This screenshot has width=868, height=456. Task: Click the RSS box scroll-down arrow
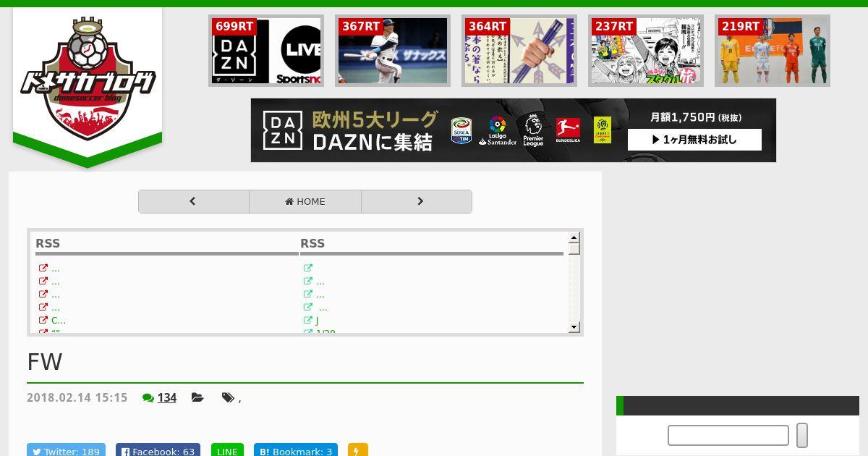574,327
